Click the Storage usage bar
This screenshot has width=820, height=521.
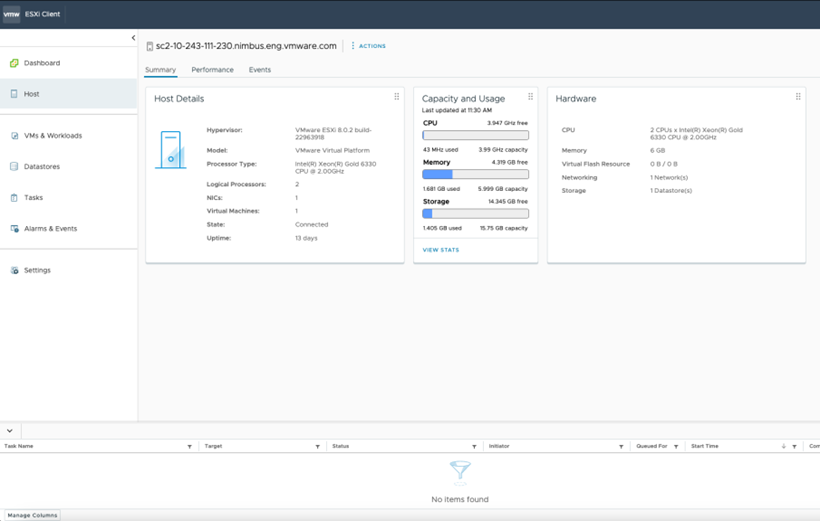[x=475, y=213]
